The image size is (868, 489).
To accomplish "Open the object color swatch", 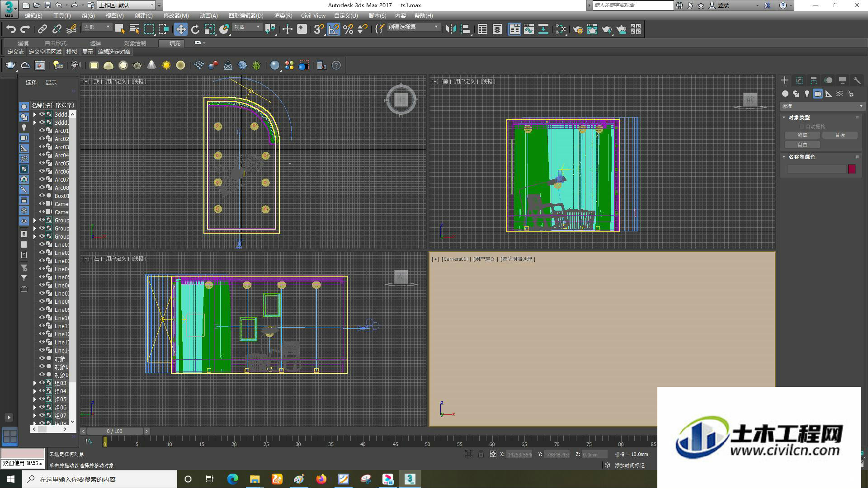I will click(x=852, y=169).
